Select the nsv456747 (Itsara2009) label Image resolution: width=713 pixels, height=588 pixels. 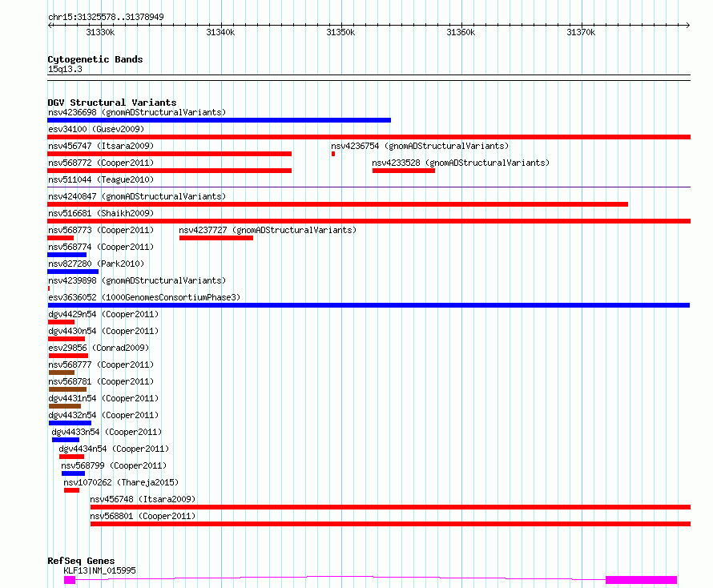click(101, 146)
